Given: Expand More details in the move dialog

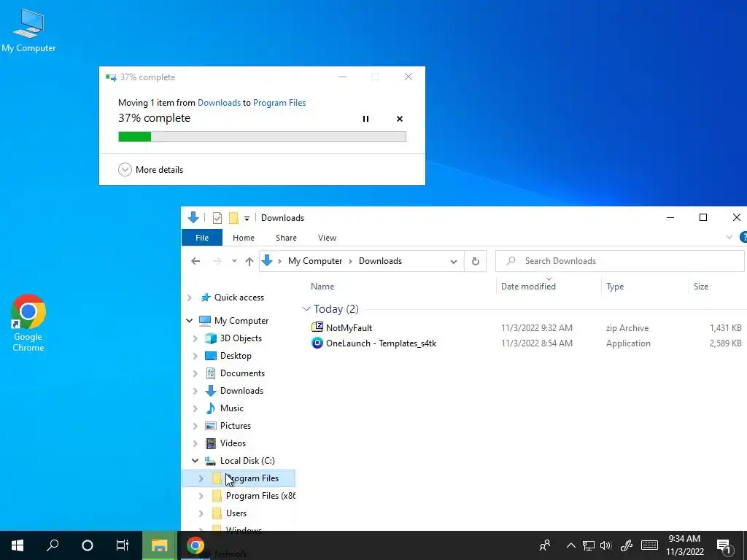Looking at the screenshot, I should (x=150, y=169).
